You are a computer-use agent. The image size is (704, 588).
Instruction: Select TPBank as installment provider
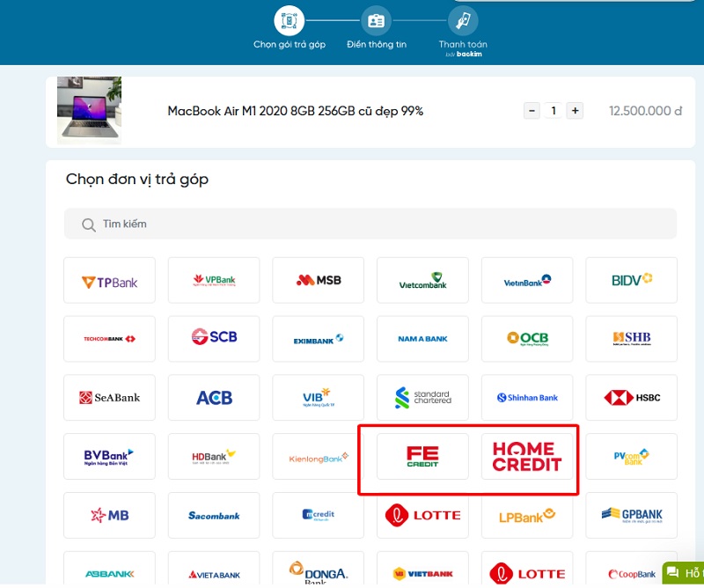click(109, 281)
